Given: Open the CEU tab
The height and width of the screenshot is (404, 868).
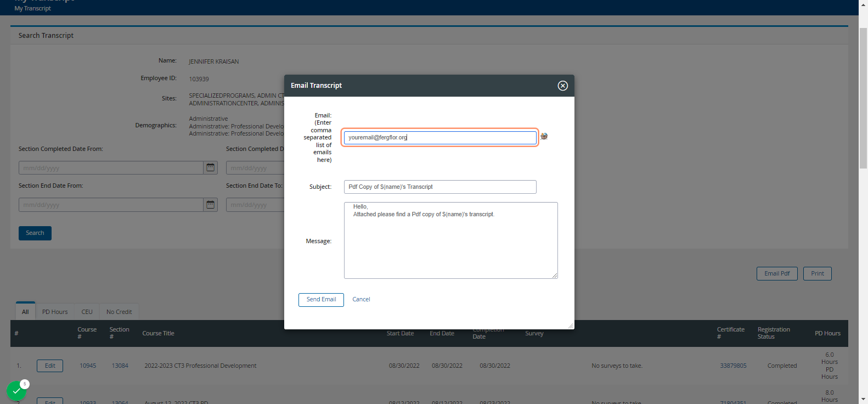Looking at the screenshot, I should tap(87, 312).
